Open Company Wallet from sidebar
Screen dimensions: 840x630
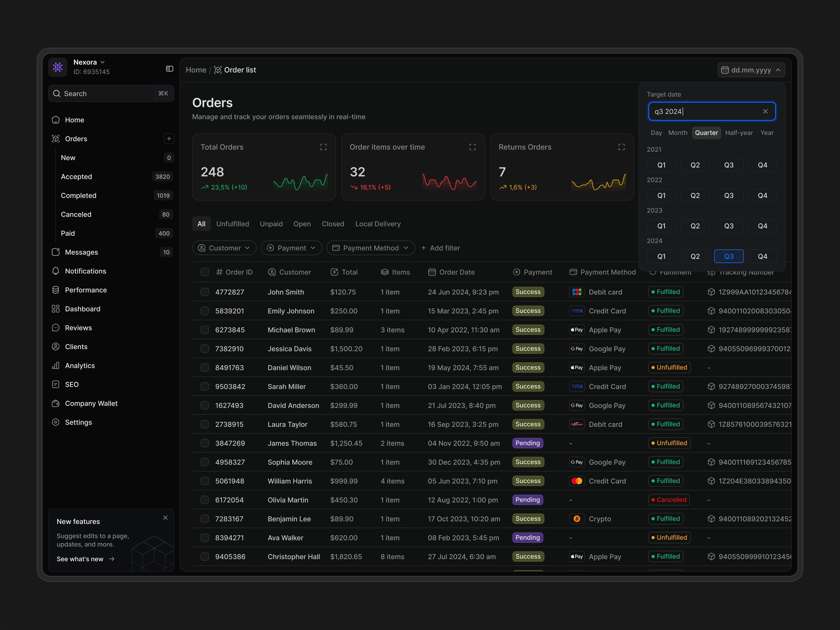point(91,403)
